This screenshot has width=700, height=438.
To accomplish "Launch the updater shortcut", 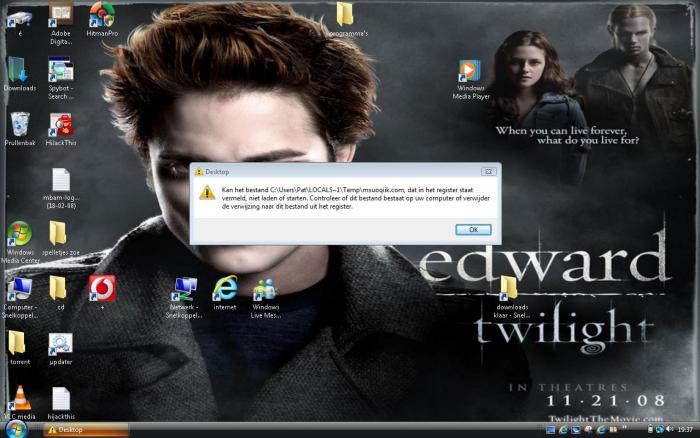I will coord(61,349).
